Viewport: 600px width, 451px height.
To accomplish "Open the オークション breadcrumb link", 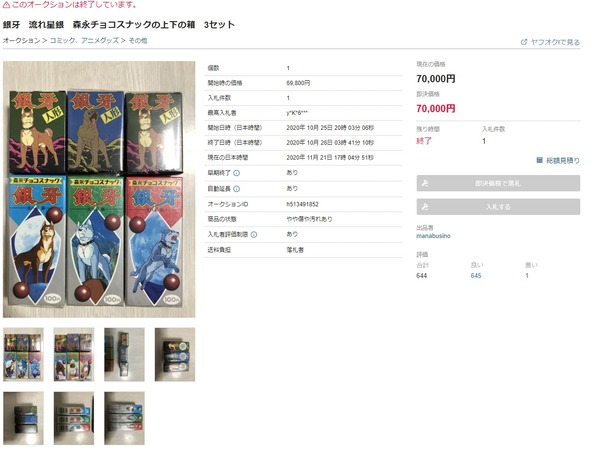I will coord(21,41).
